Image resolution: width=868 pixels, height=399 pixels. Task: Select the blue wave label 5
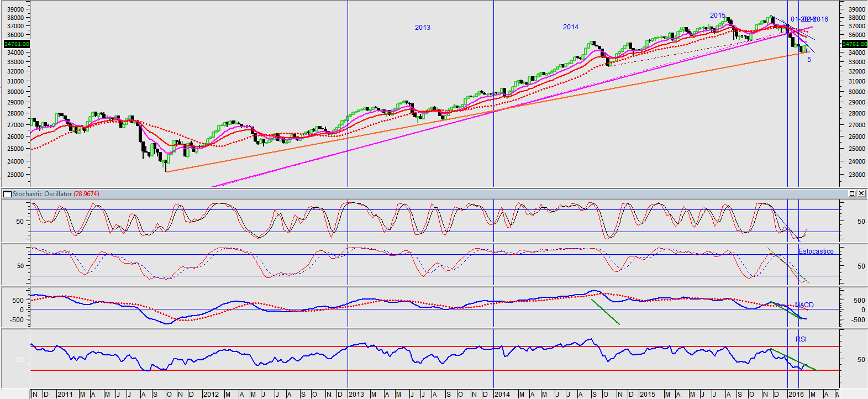pos(809,60)
